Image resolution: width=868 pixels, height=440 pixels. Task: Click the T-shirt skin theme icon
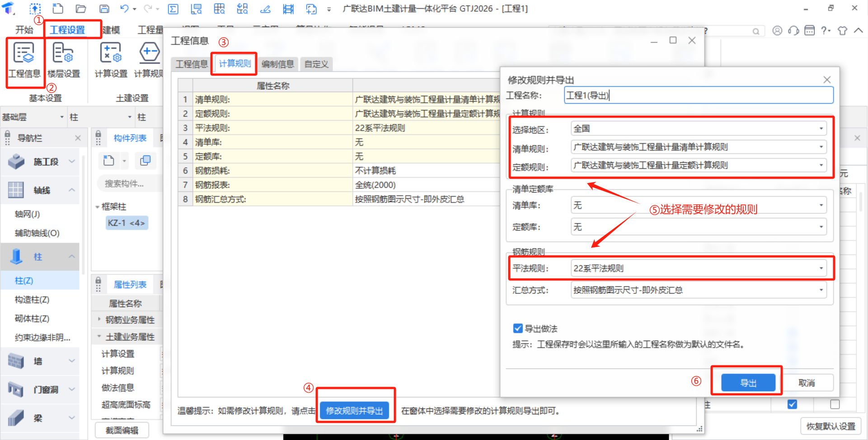click(842, 30)
